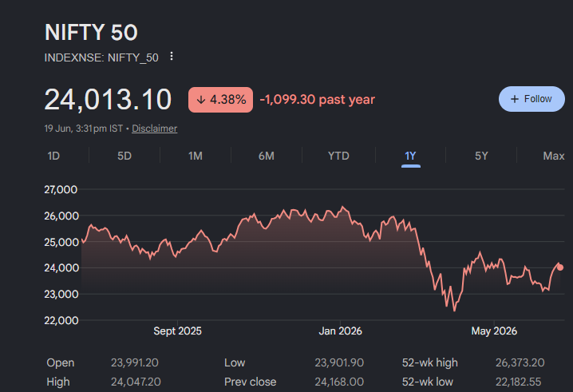Image resolution: width=573 pixels, height=392 pixels.
Task: Click the NIFTY 50 title heading
Action: 91,32
